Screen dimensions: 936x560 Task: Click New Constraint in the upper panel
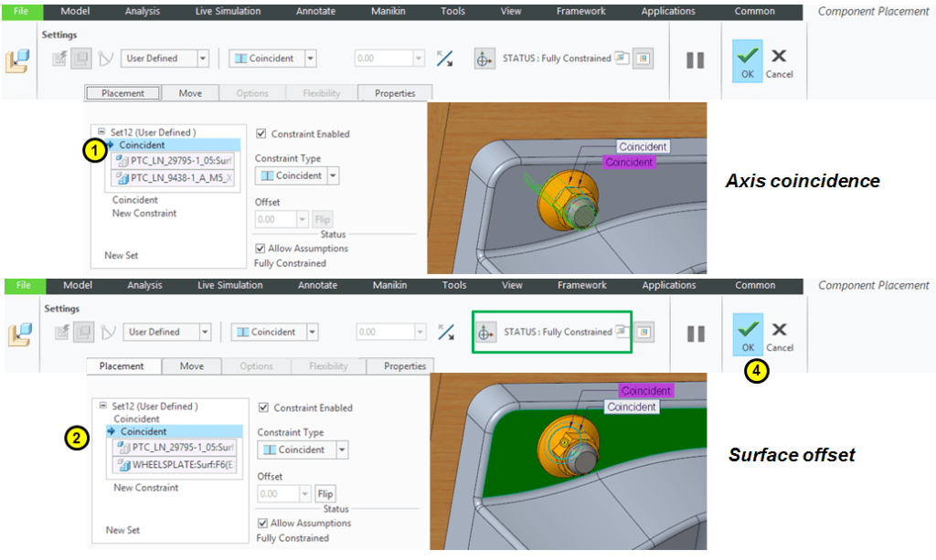pos(144,213)
